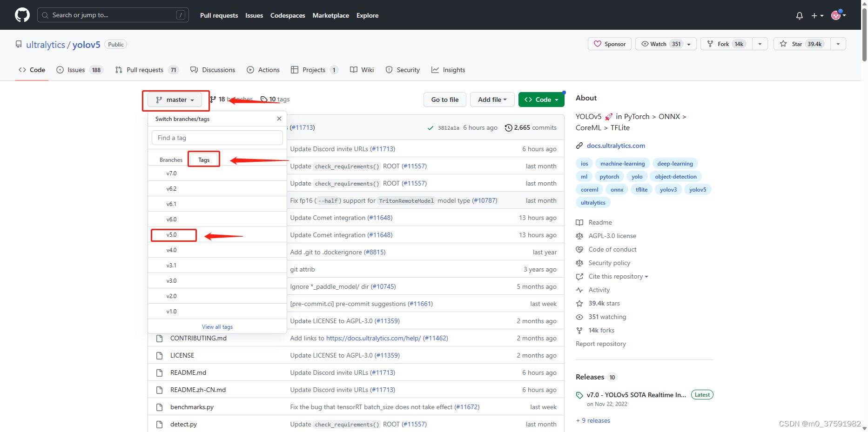Open user avatar profile menu
The height and width of the screenshot is (432, 868).
coord(838,15)
